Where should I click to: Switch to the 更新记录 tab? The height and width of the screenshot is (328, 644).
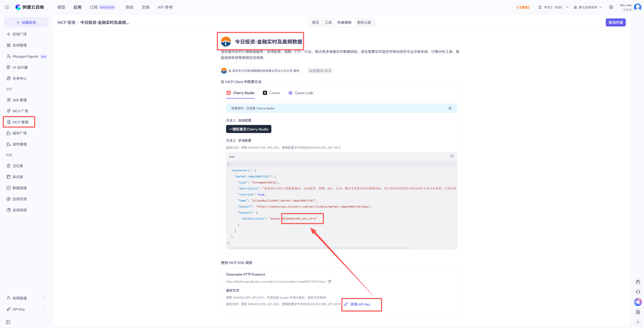364,22
